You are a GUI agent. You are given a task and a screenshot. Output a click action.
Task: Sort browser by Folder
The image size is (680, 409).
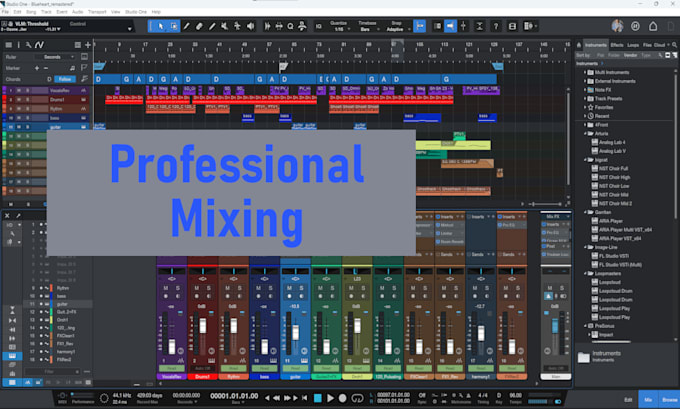point(614,55)
